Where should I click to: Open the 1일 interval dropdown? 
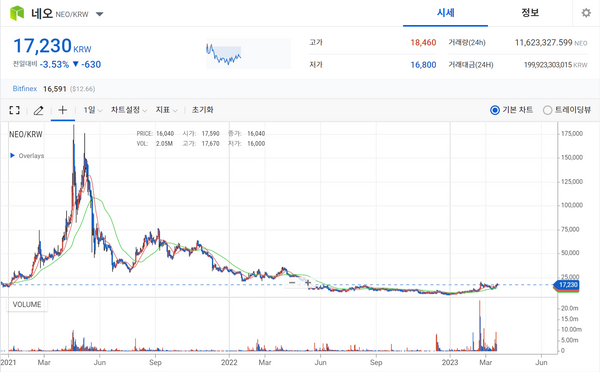pyautogui.click(x=93, y=110)
